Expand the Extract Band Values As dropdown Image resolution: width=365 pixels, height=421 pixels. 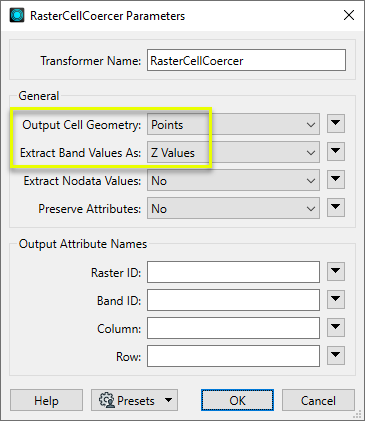[233, 152]
